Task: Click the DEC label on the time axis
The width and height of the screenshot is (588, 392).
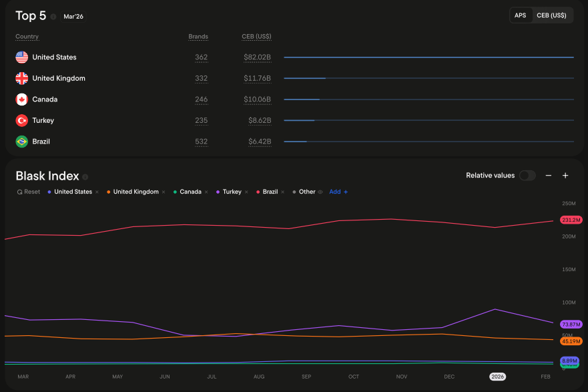Action: tap(449, 377)
